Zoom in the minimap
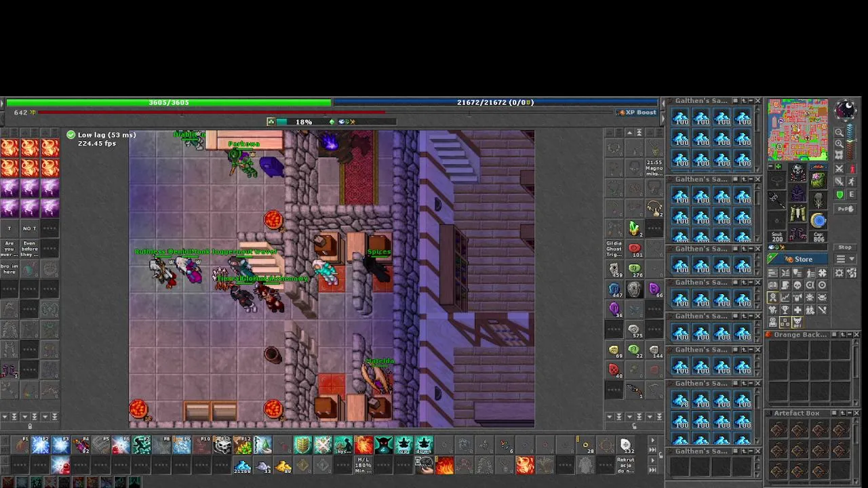 840,144
